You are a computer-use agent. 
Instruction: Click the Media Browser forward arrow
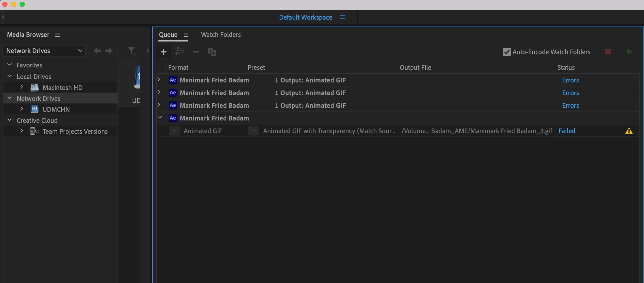(x=109, y=51)
